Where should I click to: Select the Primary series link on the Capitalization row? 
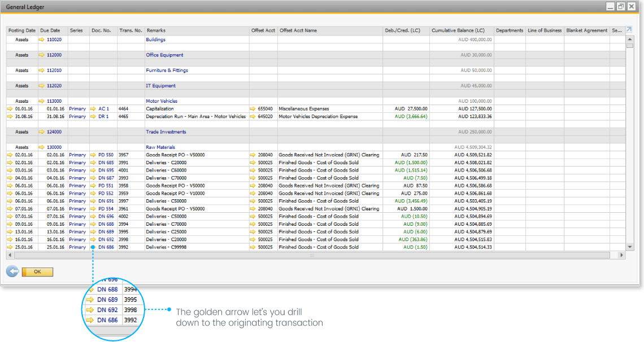pyautogui.click(x=77, y=108)
